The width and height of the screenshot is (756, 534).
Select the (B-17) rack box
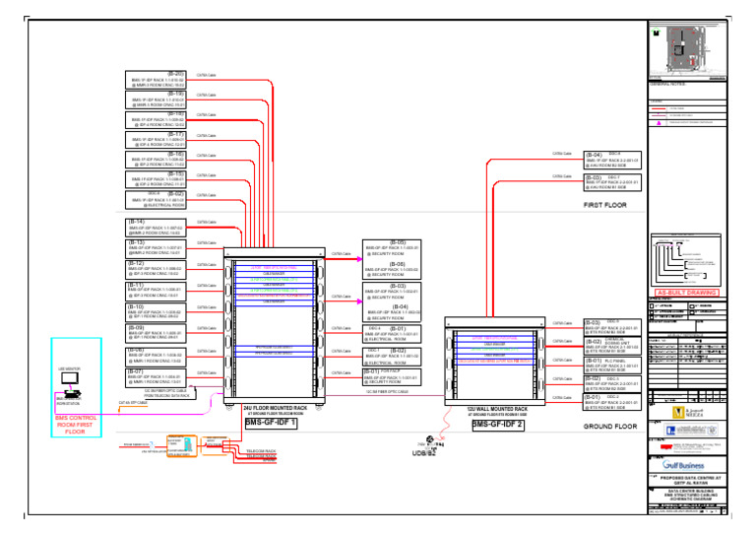[156, 140]
